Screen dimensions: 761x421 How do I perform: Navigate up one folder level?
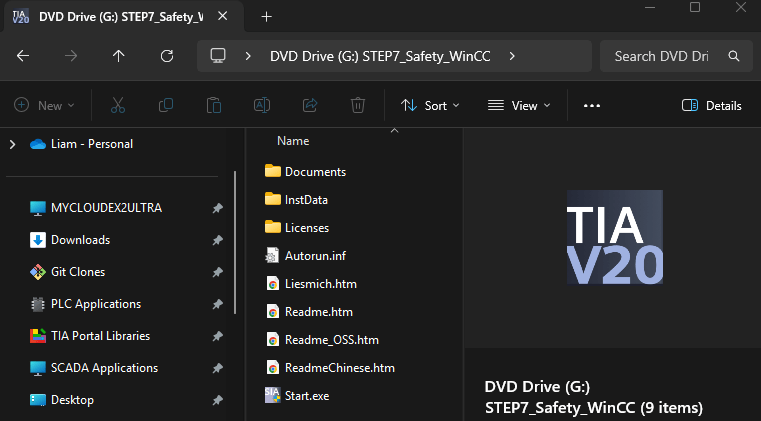[119, 56]
